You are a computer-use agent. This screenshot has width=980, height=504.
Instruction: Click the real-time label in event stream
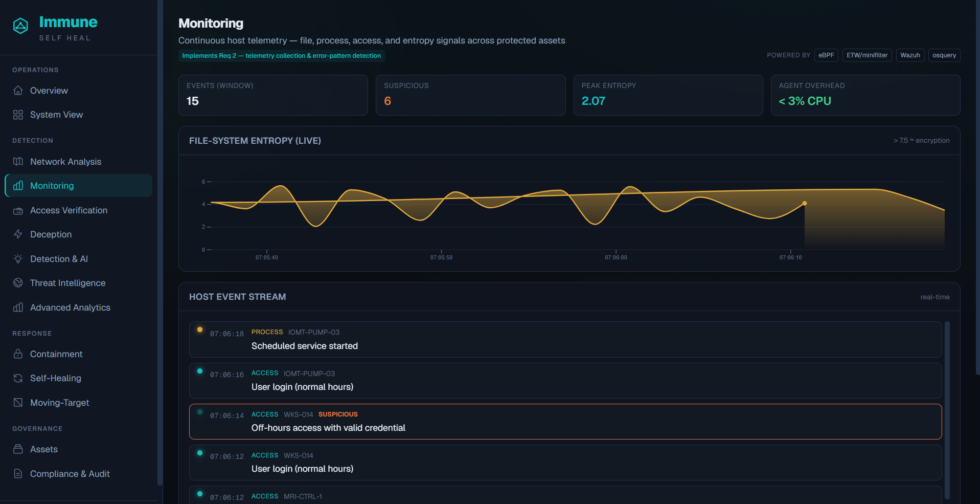(x=935, y=297)
